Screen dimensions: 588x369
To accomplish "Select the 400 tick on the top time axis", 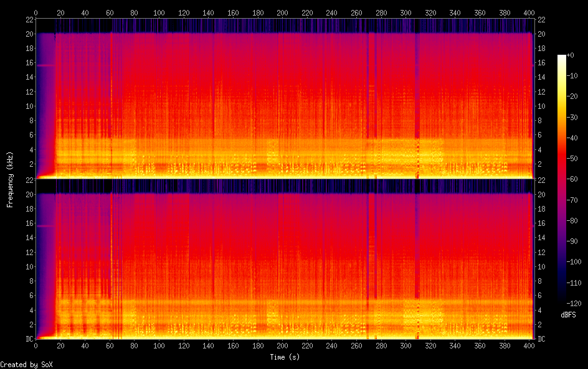I will tap(529, 12).
